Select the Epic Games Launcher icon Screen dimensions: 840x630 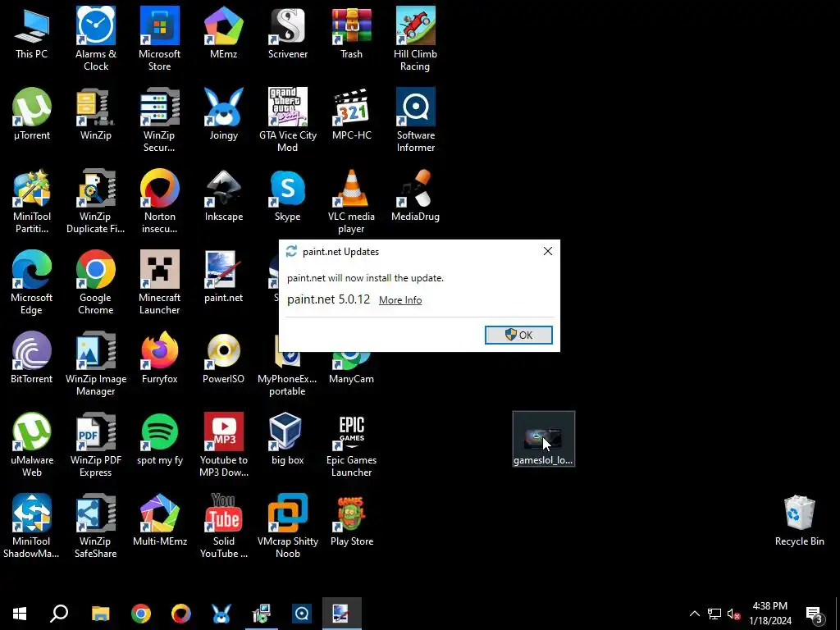[351, 445]
